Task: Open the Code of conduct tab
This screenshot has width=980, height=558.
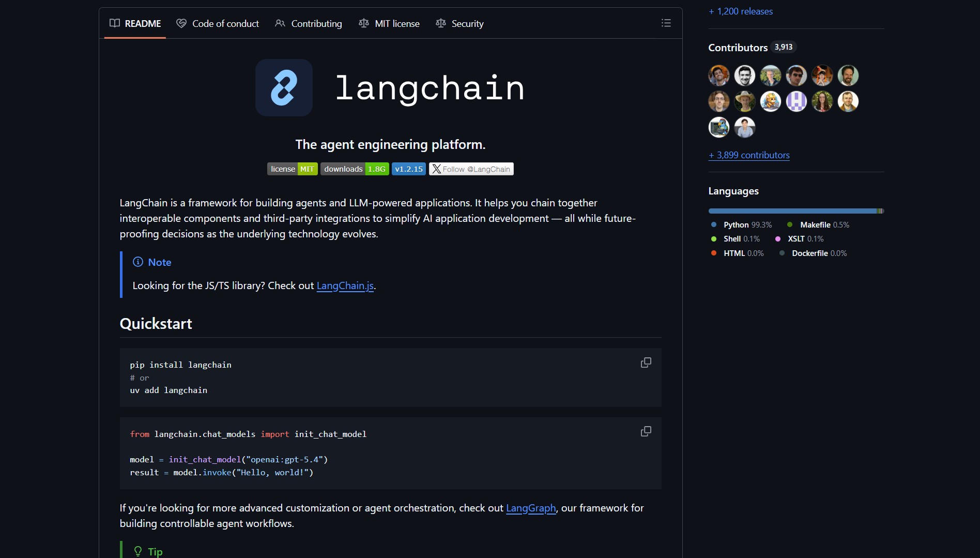Action: click(x=218, y=24)
